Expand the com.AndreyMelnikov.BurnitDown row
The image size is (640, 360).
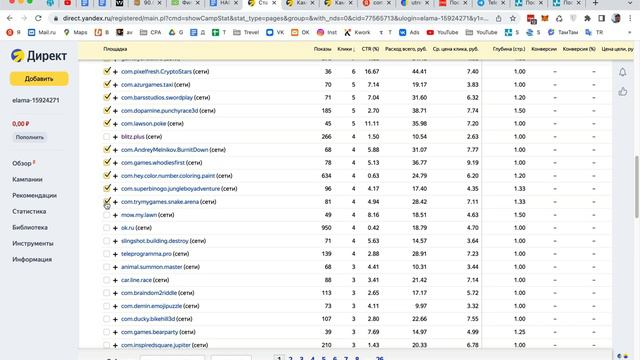(116, 150)
